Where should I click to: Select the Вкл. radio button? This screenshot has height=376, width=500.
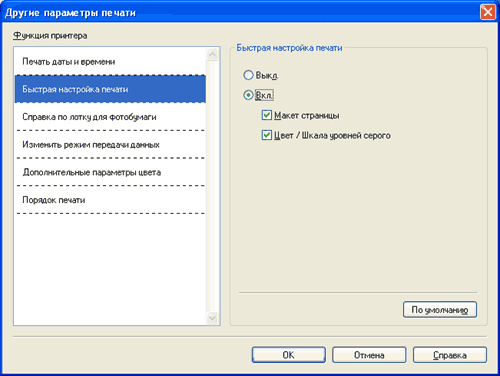[x=248, y=95]
